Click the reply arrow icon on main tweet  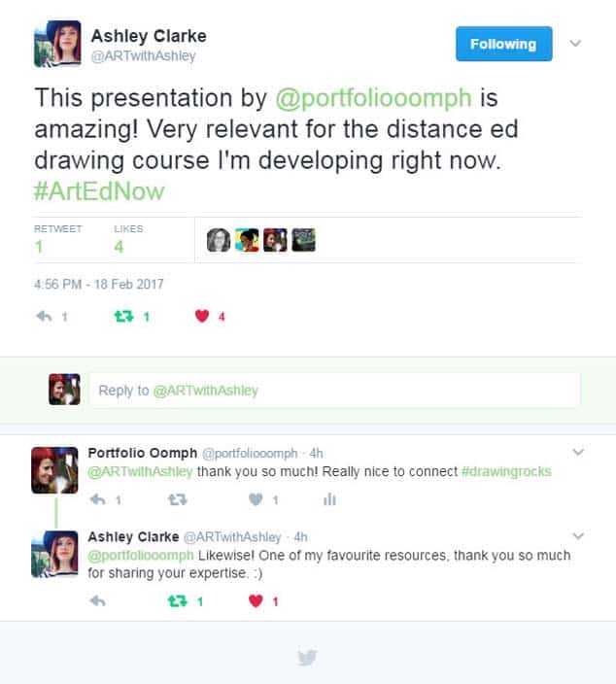(44, 317)
